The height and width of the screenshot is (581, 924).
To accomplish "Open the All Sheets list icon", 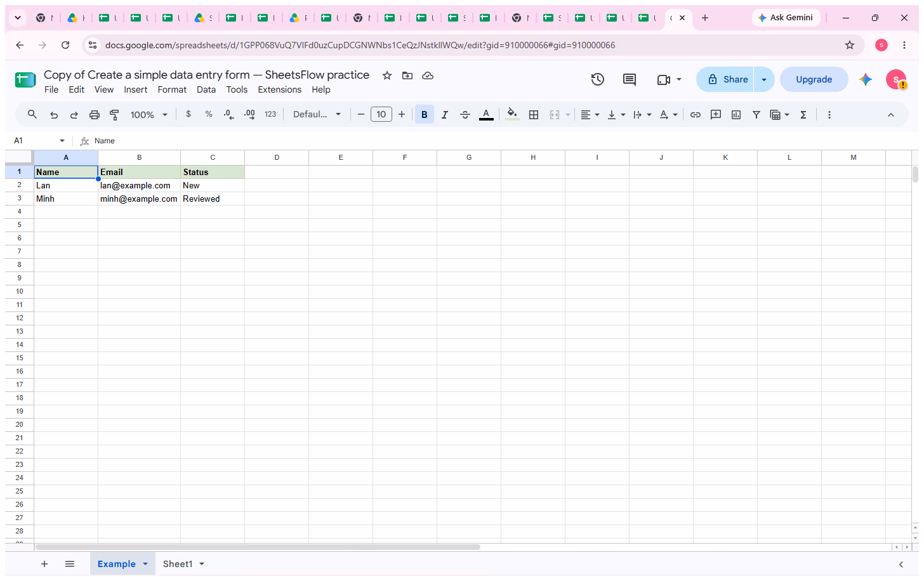I will tap(70, 564).
